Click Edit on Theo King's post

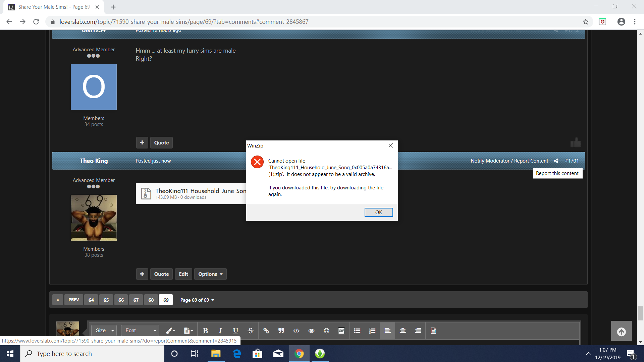coord(183,274)
